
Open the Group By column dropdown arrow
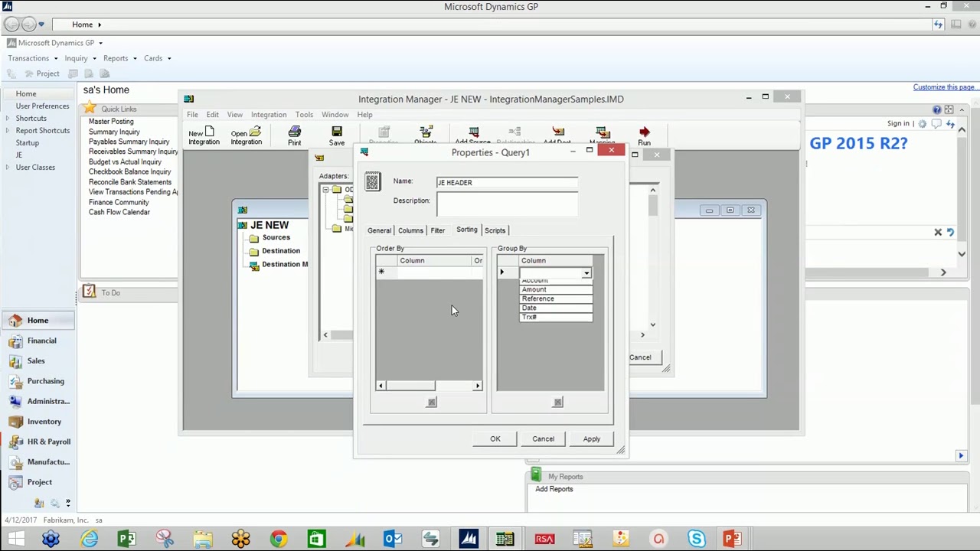tap(586, 273)
